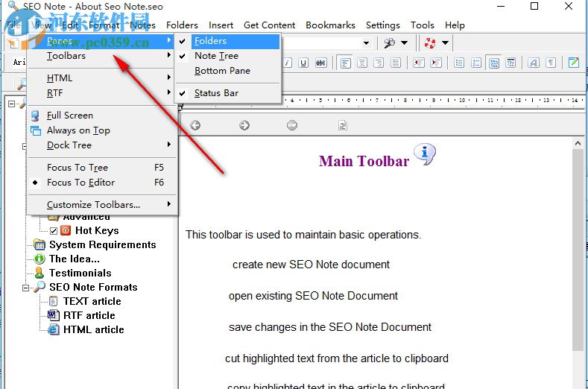This screenshot has width=588, height=389.
Task: Click the increase indent icon
Action: point(436,63)
